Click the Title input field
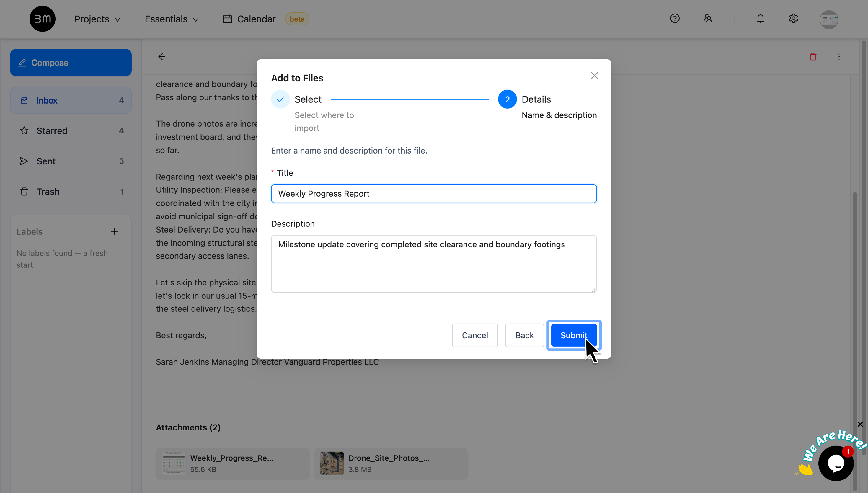Image resolution: width=868 pixels, height=493 pixels. point(434,194)
